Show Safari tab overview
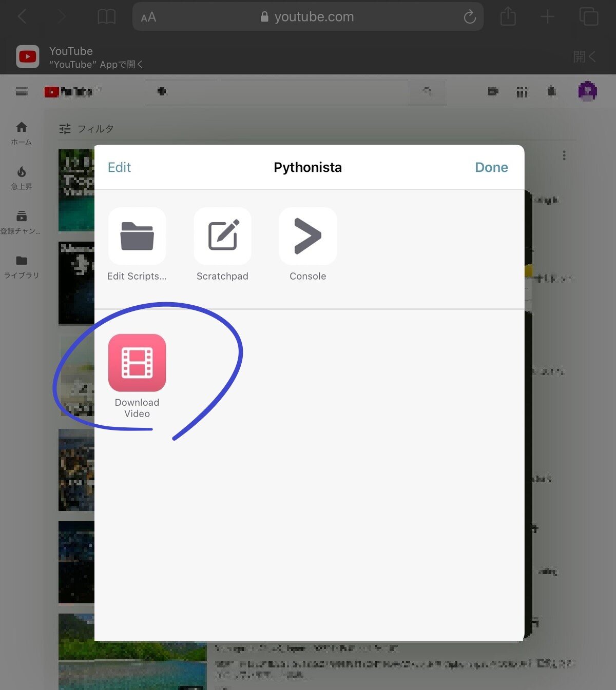The height and width of the screenshot is (690, 616). (x=589, y=16)
